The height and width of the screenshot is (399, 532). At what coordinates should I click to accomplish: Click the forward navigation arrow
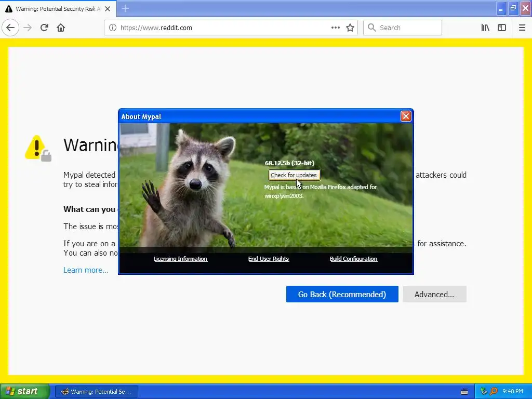click(28, 28)
